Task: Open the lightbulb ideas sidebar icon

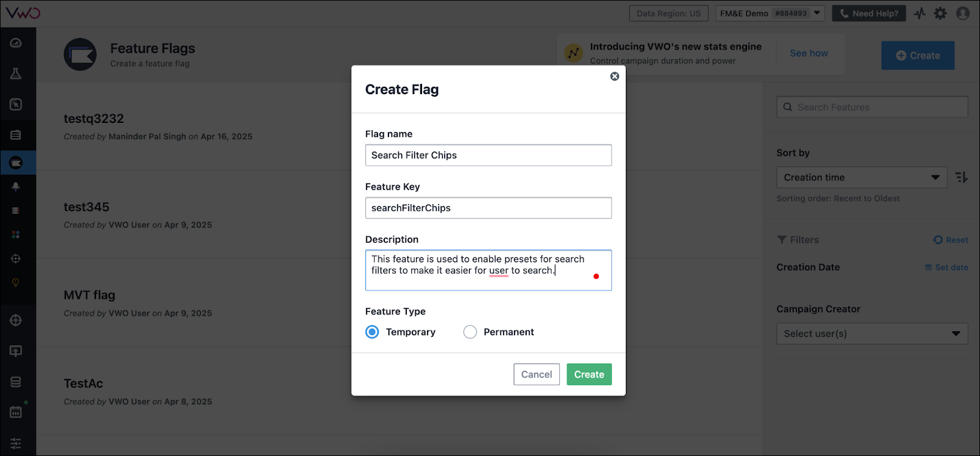Action: point(16,282)
